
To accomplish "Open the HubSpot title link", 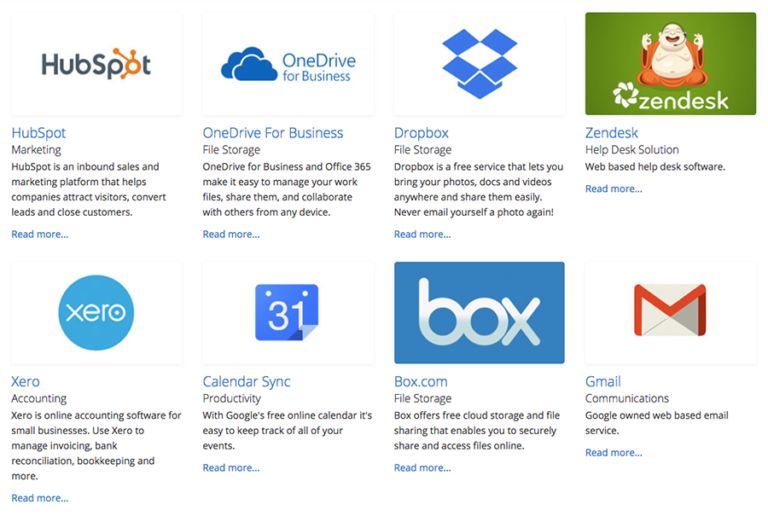I will click(39, 133).
